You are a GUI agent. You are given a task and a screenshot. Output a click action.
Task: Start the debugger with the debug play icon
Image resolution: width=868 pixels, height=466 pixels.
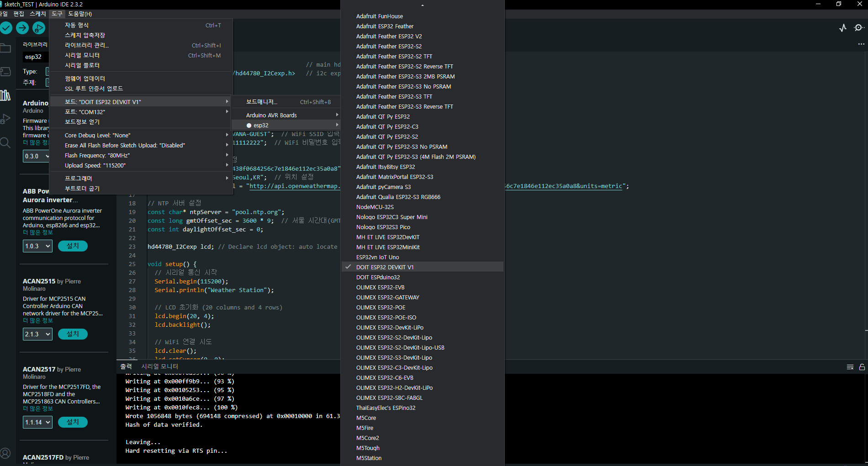39,28
